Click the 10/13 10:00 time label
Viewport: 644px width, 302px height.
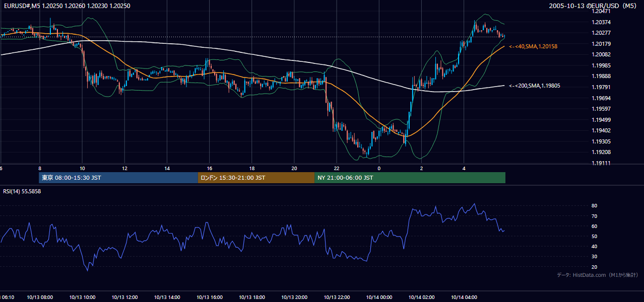pyautogui.click(x=82, y=297)
